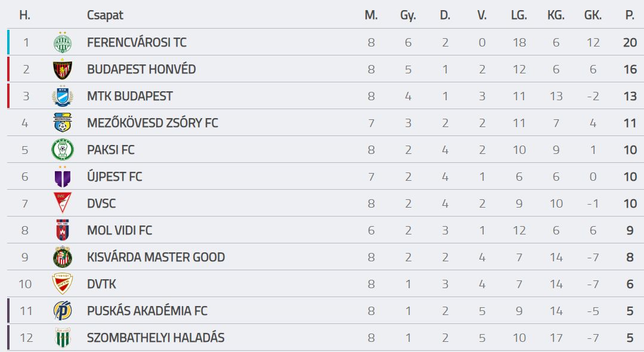Image resolution: width=644 pixels, height=352 pixels.
Task: Click the Budapest Honvéd club logo
Action: (x=63, y=69)
